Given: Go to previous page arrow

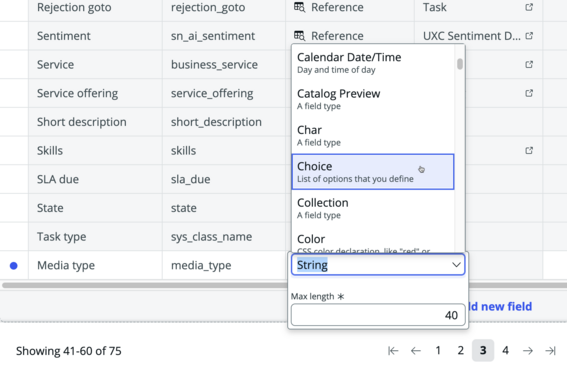Looking at the screenshot, I should click(416, 350).
